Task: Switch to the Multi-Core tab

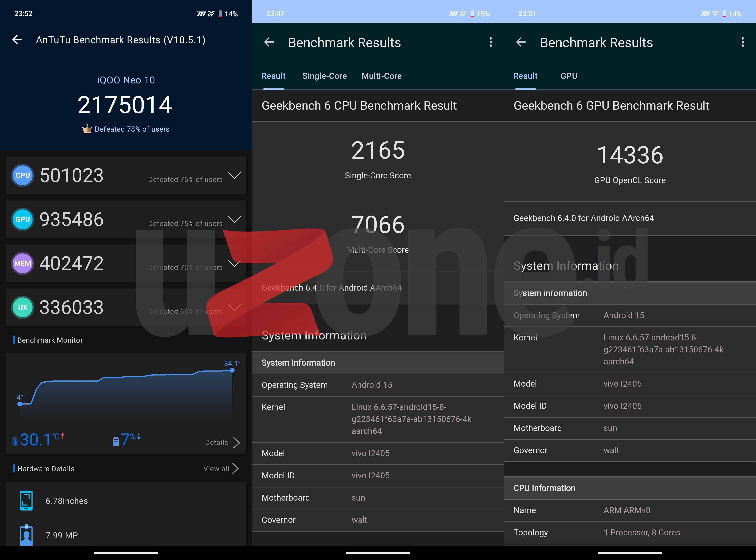Action: [x=381, y=76]
